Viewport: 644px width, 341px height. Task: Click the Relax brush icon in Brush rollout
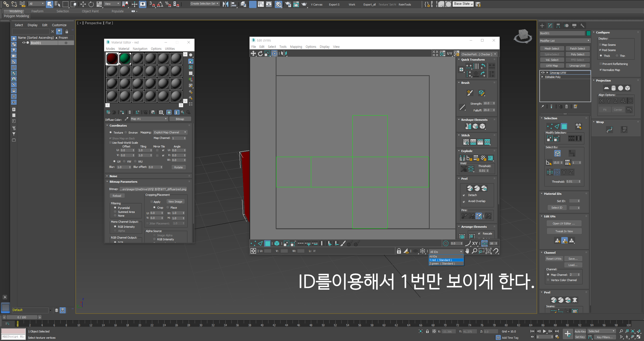[481, 93]
